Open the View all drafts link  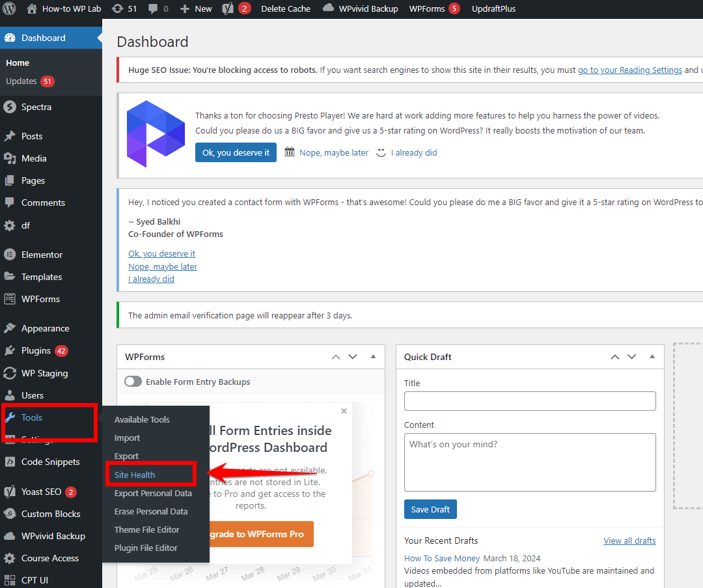(x=629, y=540)
